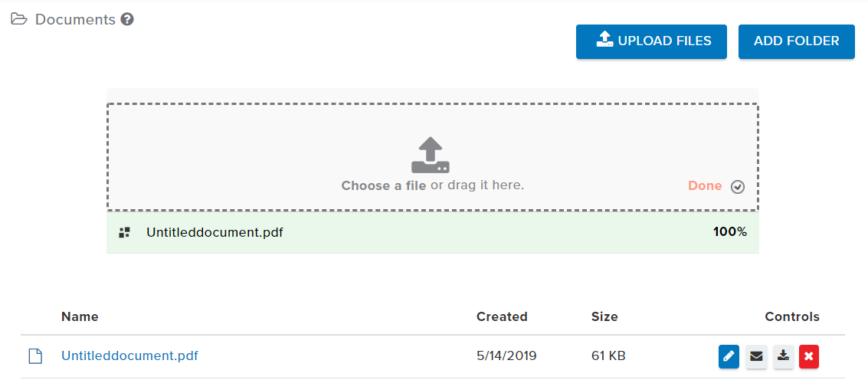Edit Untitleddocument.pdf with the pencil icon
Viewport: 868px width, 380px height.
click(x=729, y=356)
